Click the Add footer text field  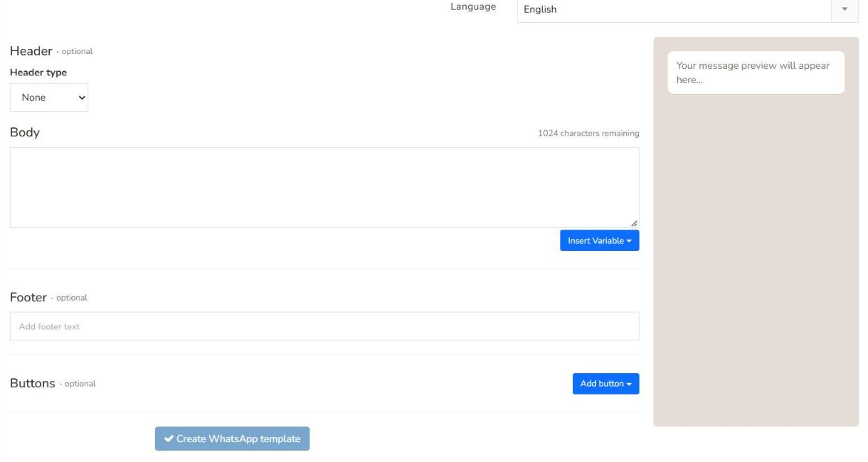tap(324, 326)
